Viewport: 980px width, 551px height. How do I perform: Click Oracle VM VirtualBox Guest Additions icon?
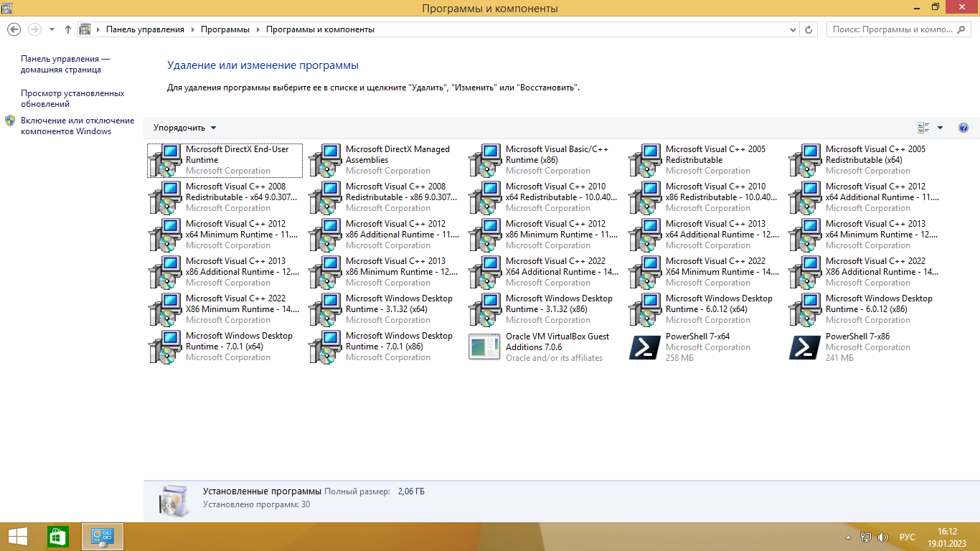click(485, 347)
